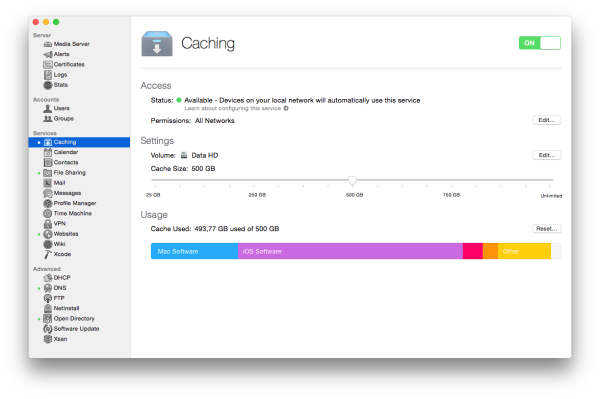Select the Groups icon under Accounts

click(x=47, y=119)
